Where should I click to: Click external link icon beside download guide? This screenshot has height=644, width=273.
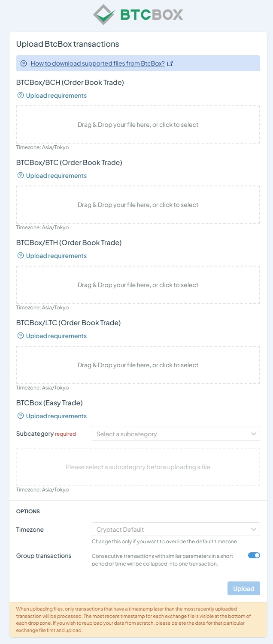(170, 63)
